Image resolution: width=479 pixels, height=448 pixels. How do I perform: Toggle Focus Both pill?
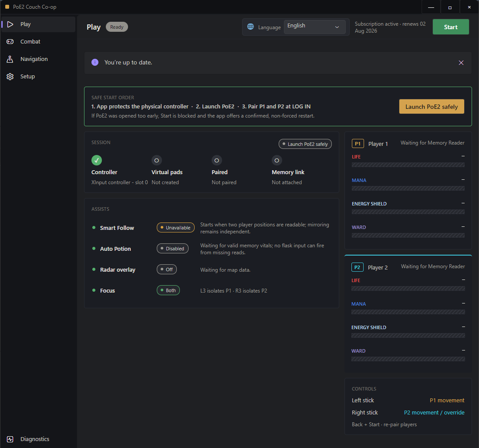point(169,290)
